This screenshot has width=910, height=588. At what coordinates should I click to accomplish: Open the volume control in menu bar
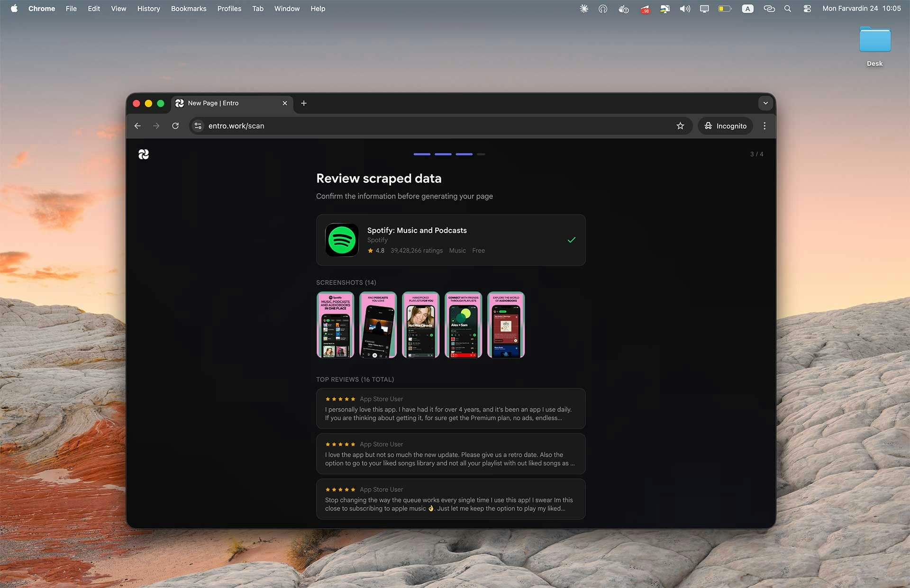[x=684, y=9]
